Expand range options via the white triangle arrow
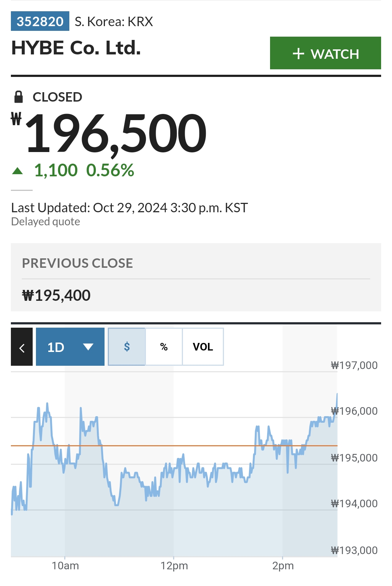Viewport: 392px width, 586px height. click(x=88, y=347)
